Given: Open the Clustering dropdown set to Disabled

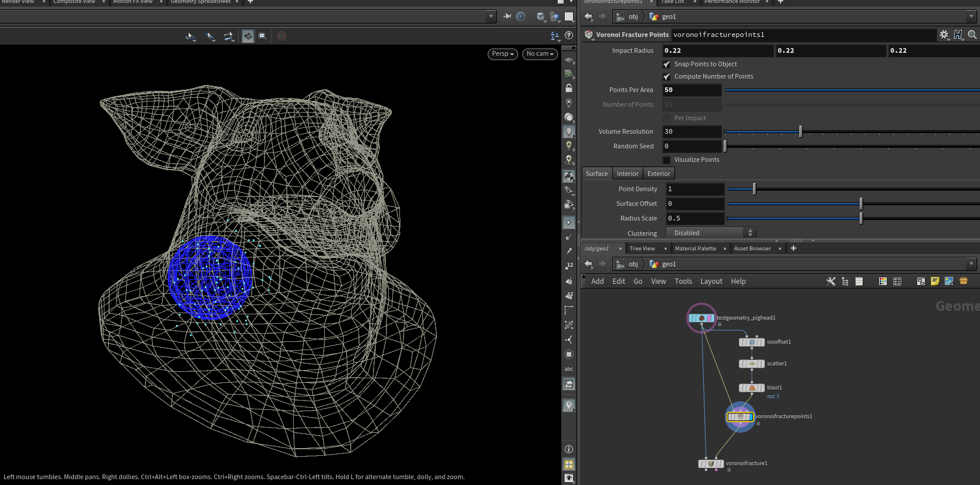Looking at the screenshot, I should (711, 233).
